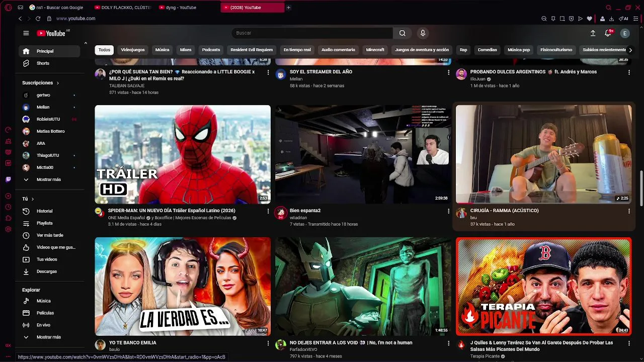Open Matías Bottero subscription channel

[49, 131]
